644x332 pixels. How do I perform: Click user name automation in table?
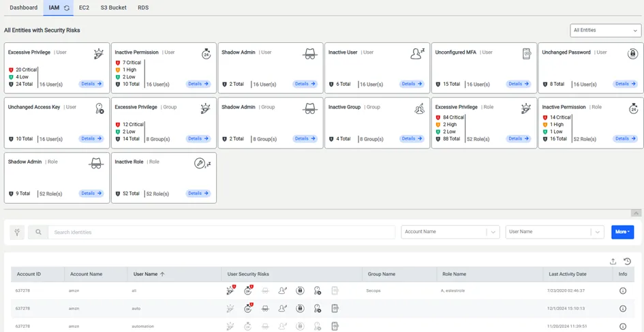[x=143, y=327]
